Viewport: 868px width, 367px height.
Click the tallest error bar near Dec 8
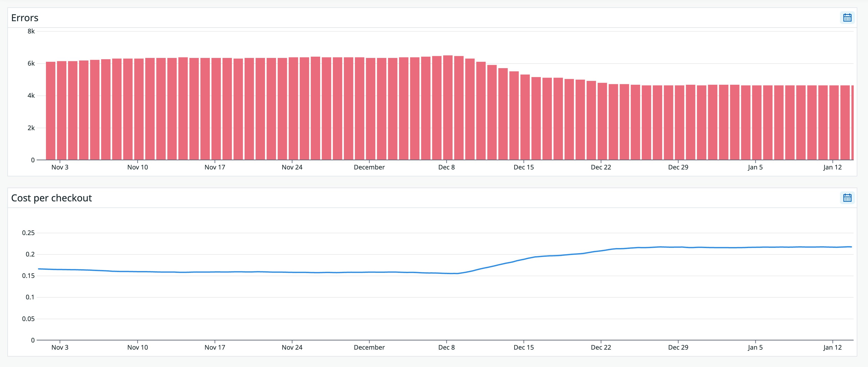pyautogui.click(x=448, y=108)
